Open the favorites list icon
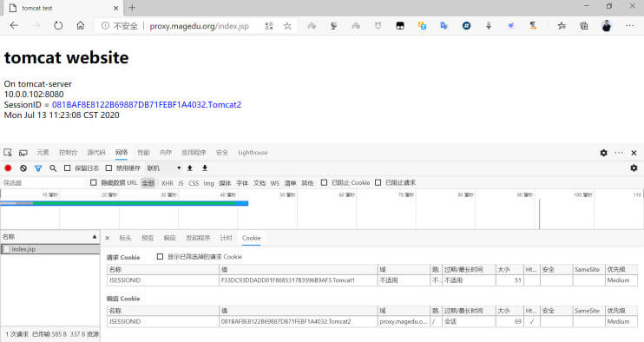Image resolution: width=644 pixels, height=342 pixels. (x=562, y=26)
